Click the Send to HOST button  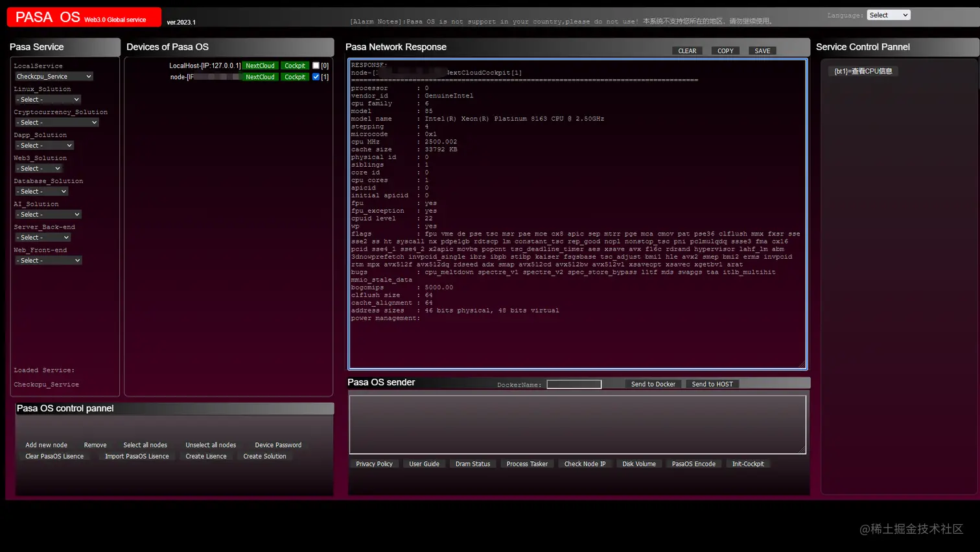point(712,384)
